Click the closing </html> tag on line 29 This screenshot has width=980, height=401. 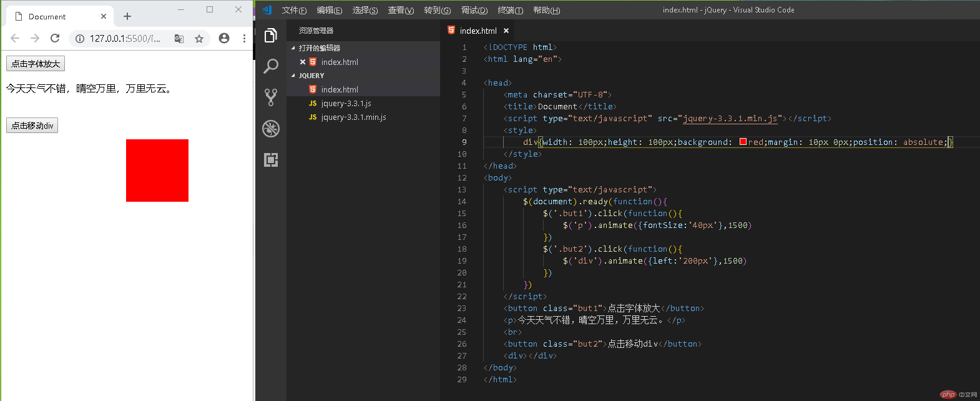click(500, 379)
